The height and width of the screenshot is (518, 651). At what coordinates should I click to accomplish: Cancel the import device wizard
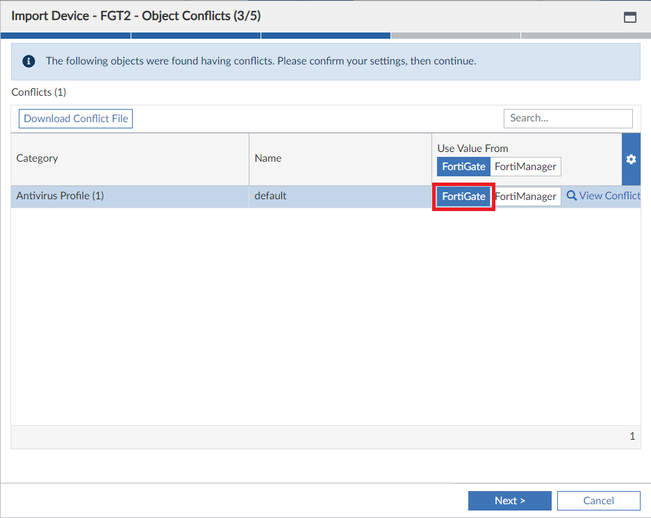tap(598, 501)
